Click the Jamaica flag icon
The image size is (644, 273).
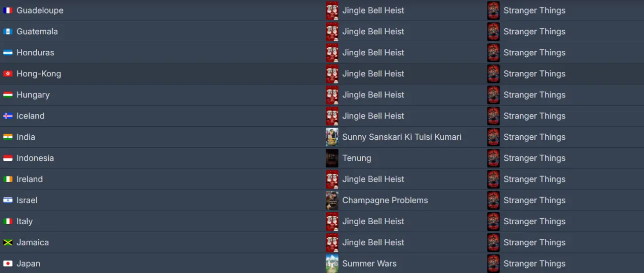(x=8, y=243)
